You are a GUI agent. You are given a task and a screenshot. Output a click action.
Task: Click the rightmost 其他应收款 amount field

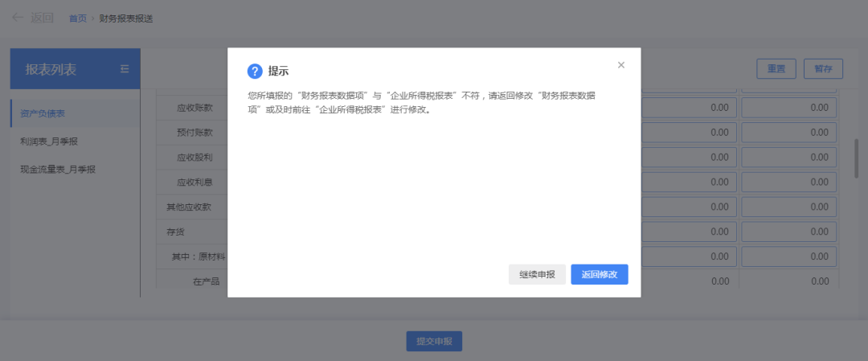click(x=788, y=207)
